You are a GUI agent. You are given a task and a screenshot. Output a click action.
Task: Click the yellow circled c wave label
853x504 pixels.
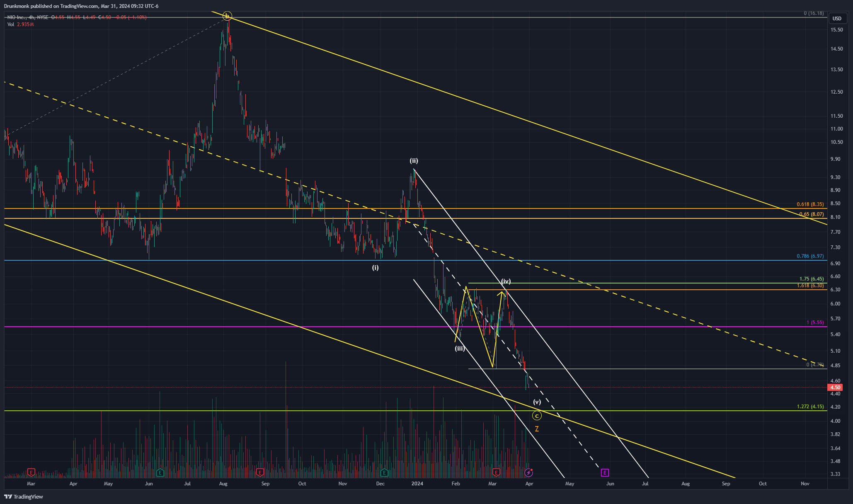[537, 416]
